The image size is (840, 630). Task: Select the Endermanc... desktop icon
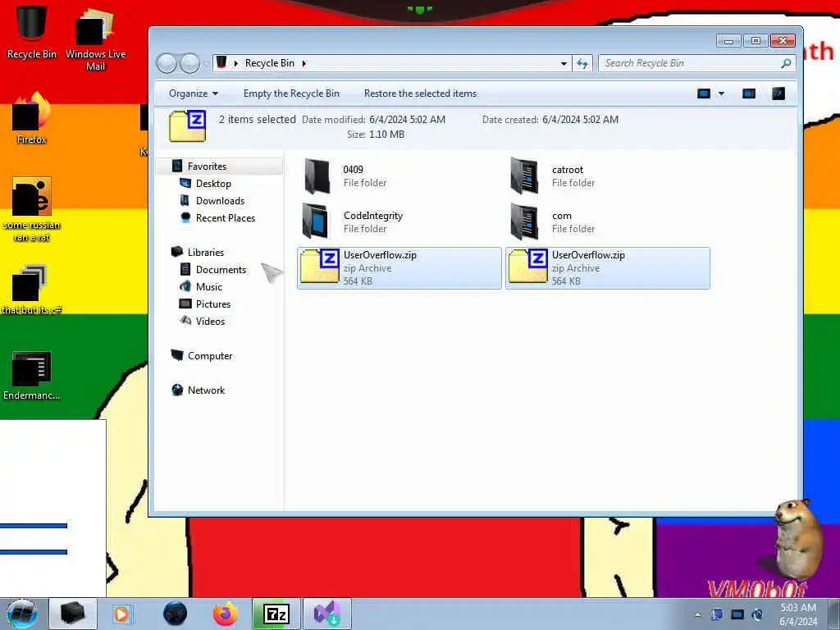pos(32,375)
